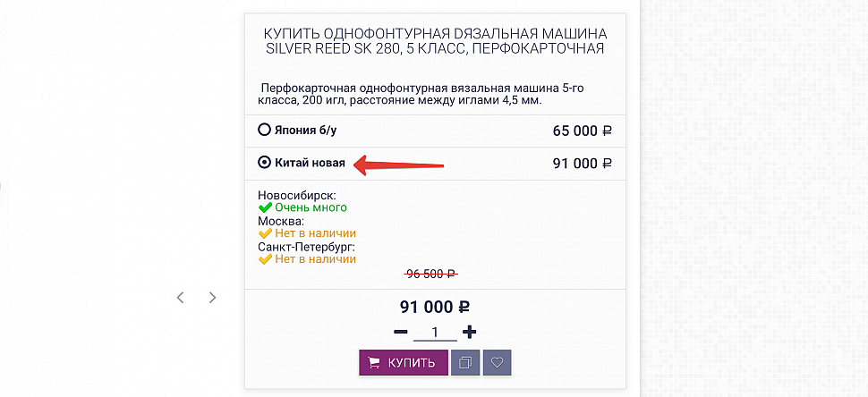Image resolution: width=868 pixels, height=397 pixels.
Task: Click the compare products icon beside КУПИТЬ
Action: click(x=465, y=363)
